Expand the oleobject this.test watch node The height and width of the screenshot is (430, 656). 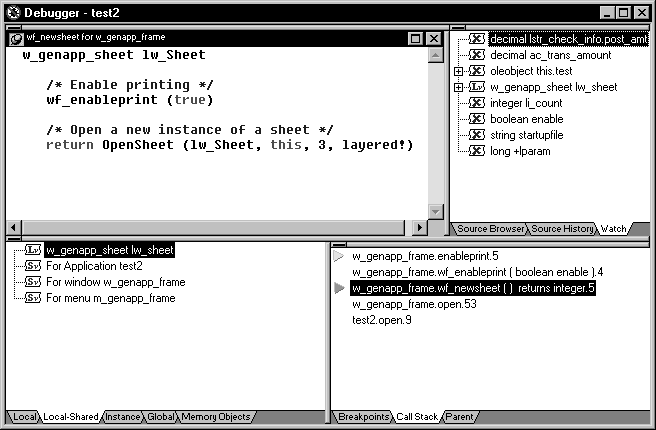(x=458, y=71)
